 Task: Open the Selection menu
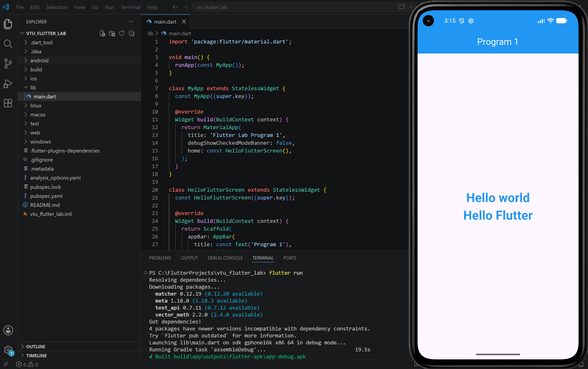57,7
